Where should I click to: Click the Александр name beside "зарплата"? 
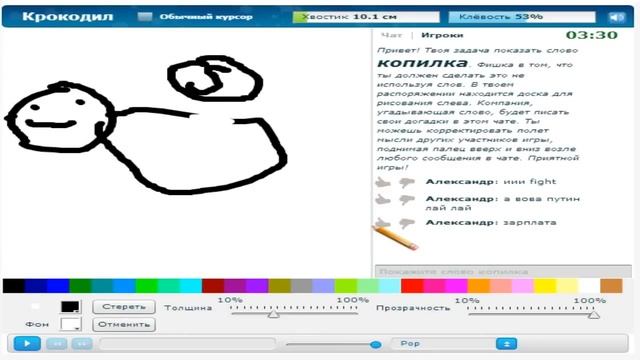460,222
